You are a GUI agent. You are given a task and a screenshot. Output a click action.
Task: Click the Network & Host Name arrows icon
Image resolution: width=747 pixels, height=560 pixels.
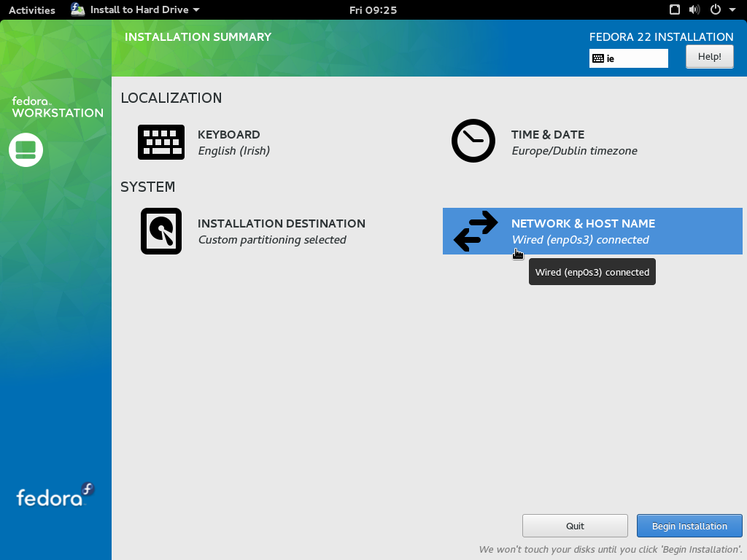pyautogui.click(x=476, y=231)
